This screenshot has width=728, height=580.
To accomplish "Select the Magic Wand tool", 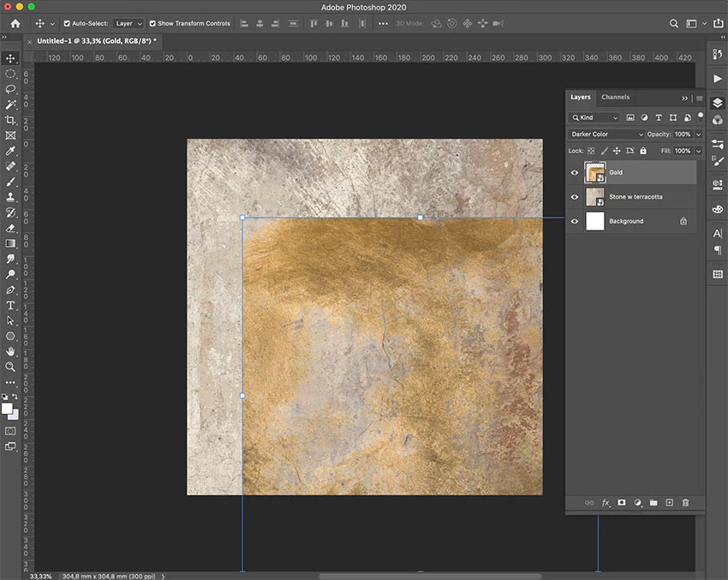I will point(10,105).
